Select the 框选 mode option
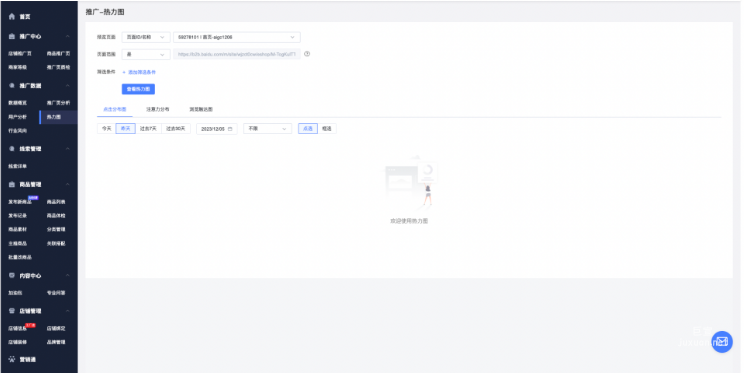The height and width of the screenshot is (374, 746). (327, 128)
